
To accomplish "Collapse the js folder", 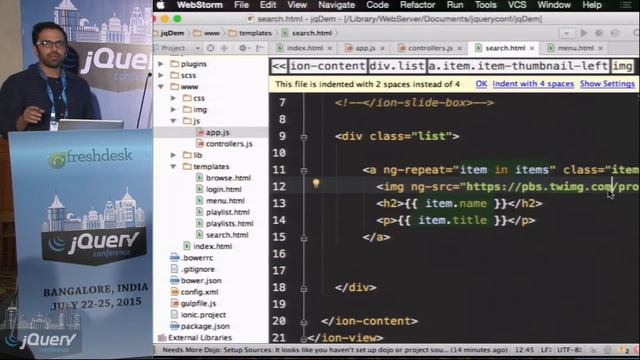I will [x=173, y=121].
